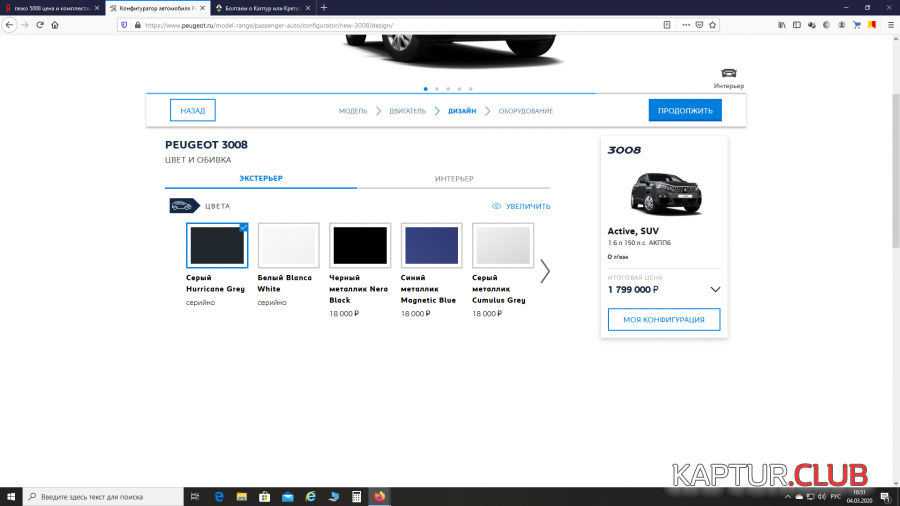This screenshot has width=900, height=506.
Task: Open the page actions three-dot menu
Action: (x=686, y=25)
